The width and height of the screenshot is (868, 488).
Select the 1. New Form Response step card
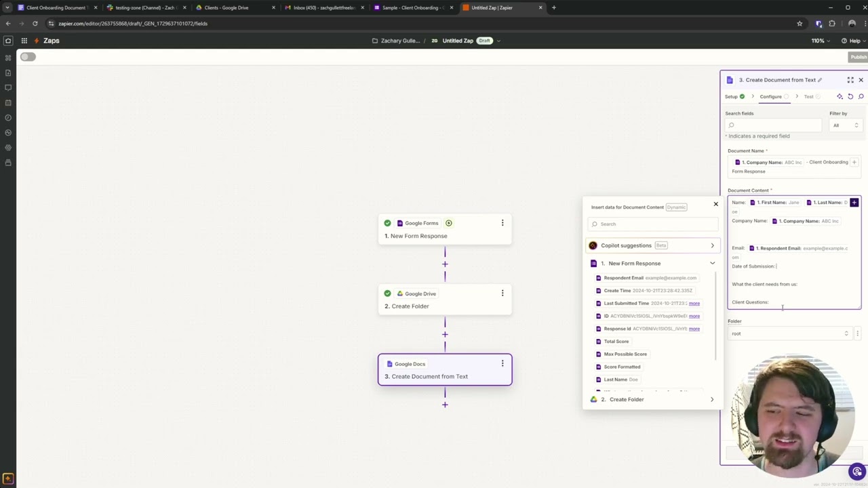(445, 230)
